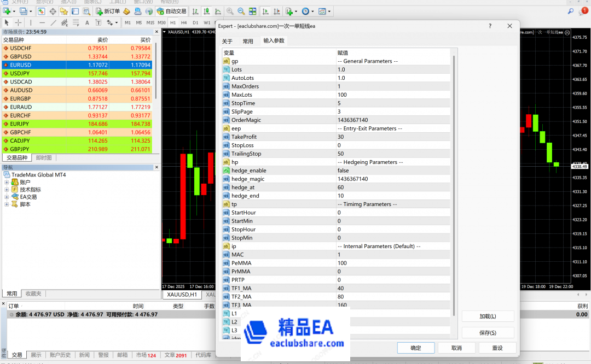Select the H4 timeframe button
The height and width of the screenshot is (364, 591).
click(184, 22)
